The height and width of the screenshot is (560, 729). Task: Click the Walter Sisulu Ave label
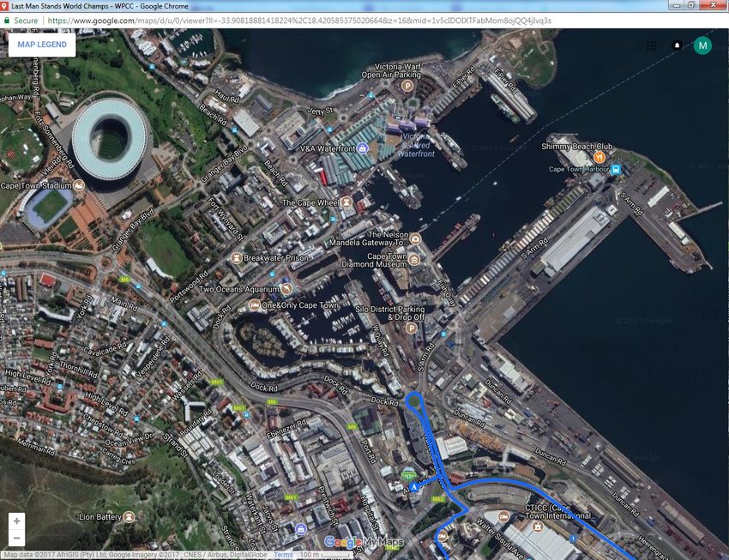(500, 539)
